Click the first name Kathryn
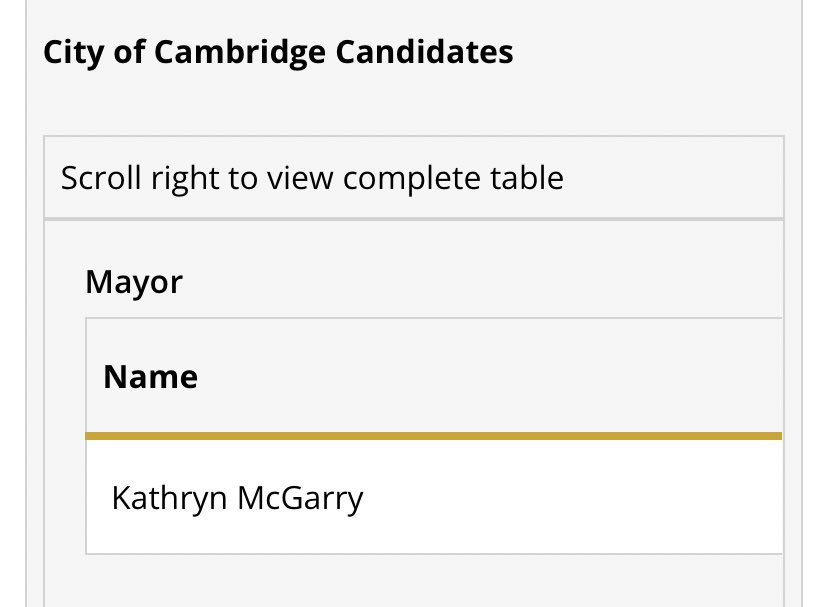Screen dimensions: 827x607 tap(169, 498)
